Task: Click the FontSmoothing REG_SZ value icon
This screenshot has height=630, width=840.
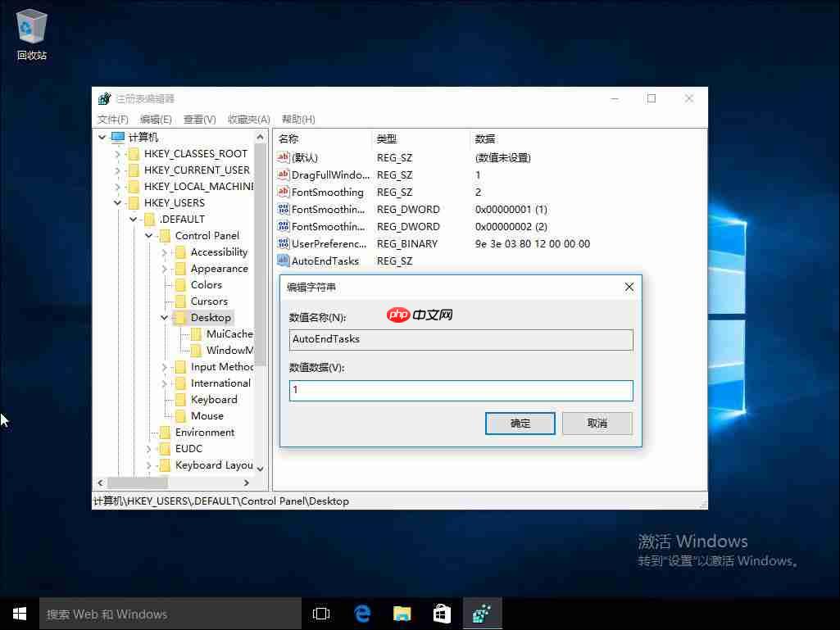Action: coord(284,192)
